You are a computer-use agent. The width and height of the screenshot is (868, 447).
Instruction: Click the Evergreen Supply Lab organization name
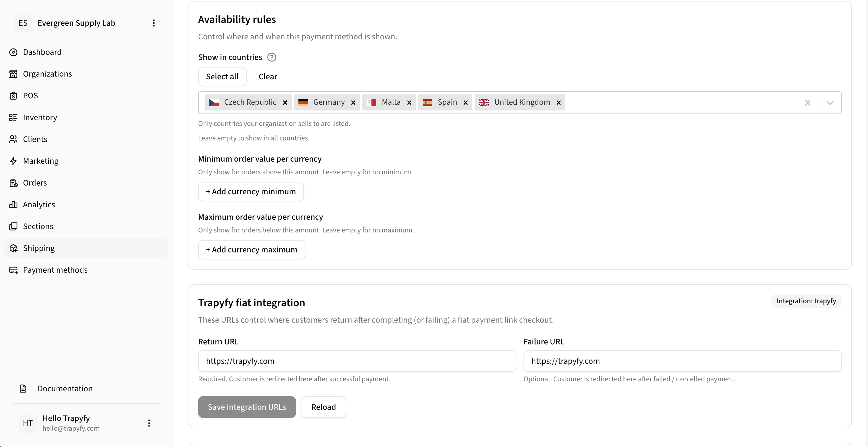76,23
